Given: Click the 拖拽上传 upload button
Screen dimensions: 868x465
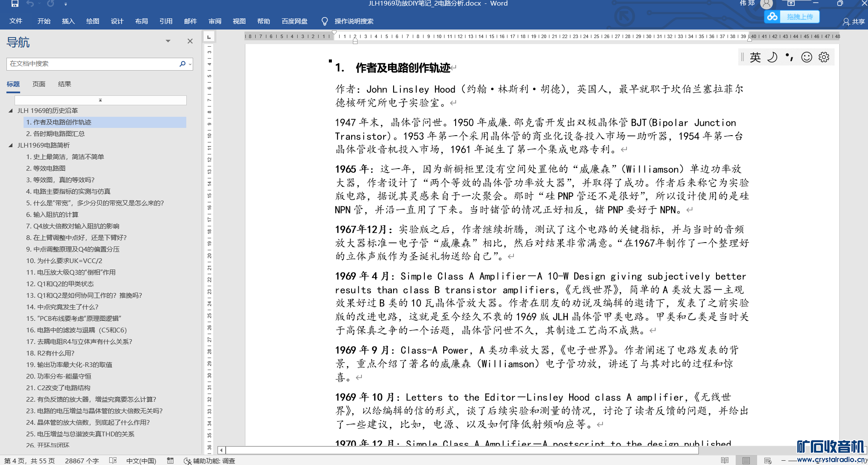Looking at the screenshot, I should pyautogui.click(x=799, y=17).
